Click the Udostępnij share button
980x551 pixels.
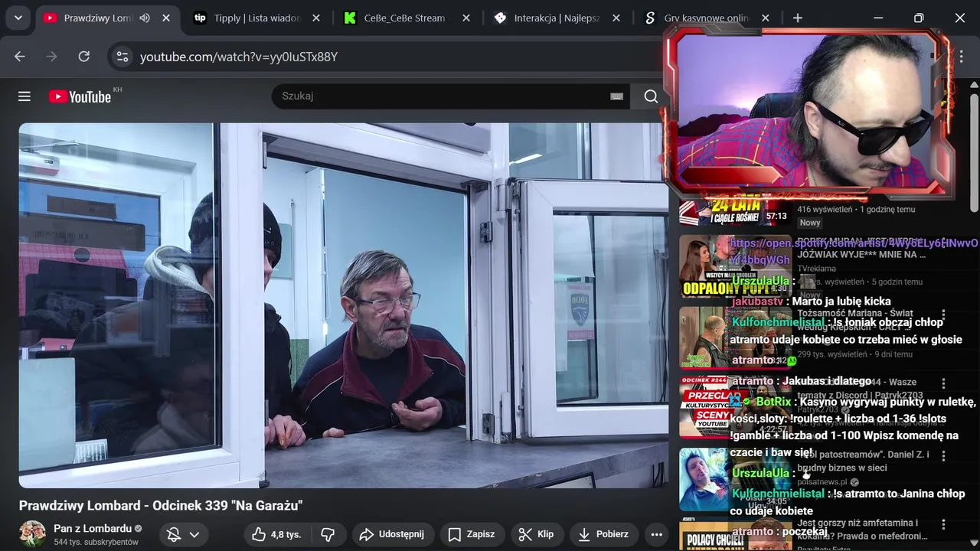391,534
